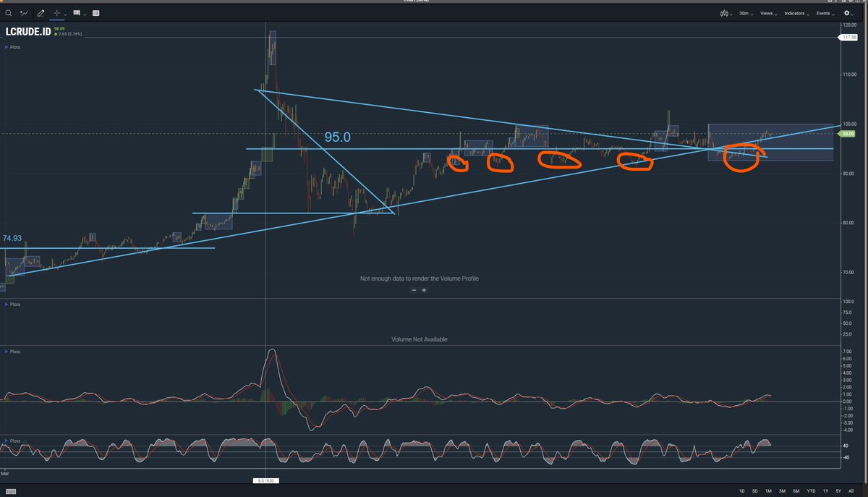Select the 5Y time range
Image resolution: width=868 pixels, height=497 pixels.
point(838,491)
